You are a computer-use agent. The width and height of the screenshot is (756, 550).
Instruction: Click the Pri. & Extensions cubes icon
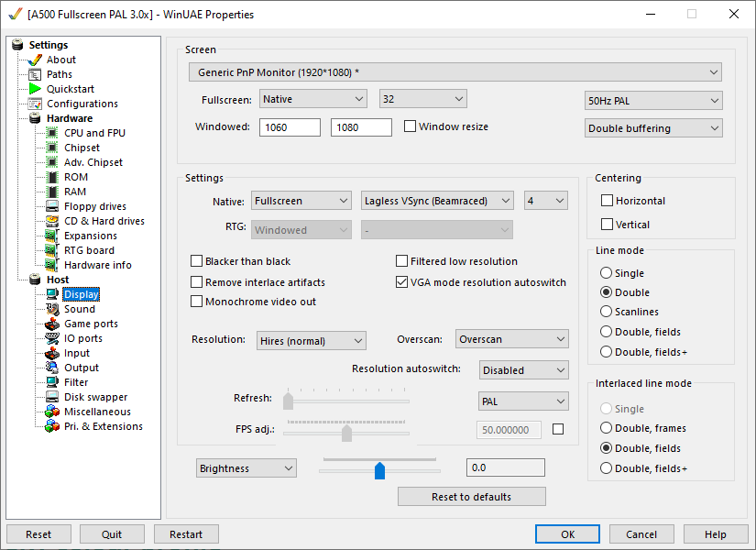pyautogui.click(x=52, y=426)
